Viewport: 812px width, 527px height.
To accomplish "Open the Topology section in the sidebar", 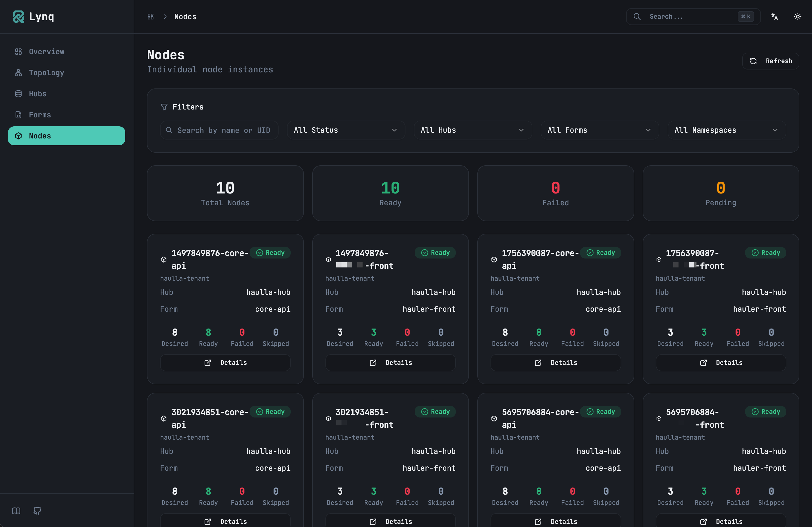I will (46, 72).
